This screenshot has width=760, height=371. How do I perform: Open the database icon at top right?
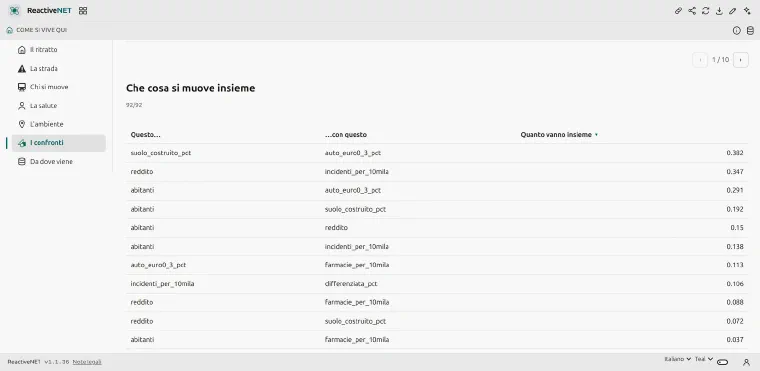coord(750,31)
